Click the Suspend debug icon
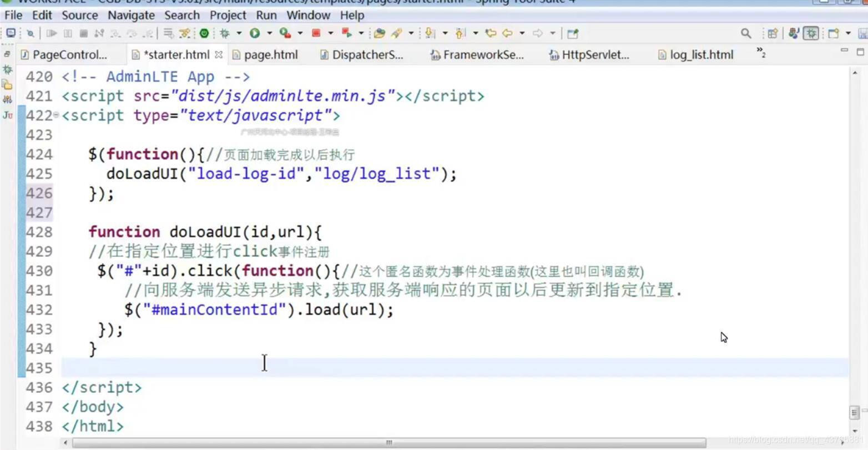 tap(68, 33)
